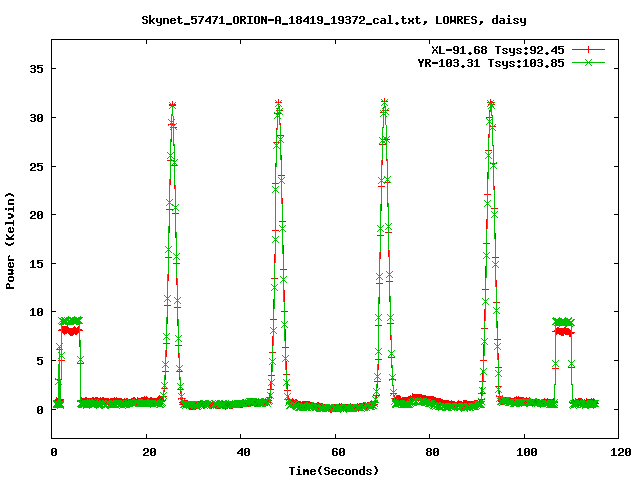Click the x-axis tick label 40
640x480 pixels.
click(243, 452)
